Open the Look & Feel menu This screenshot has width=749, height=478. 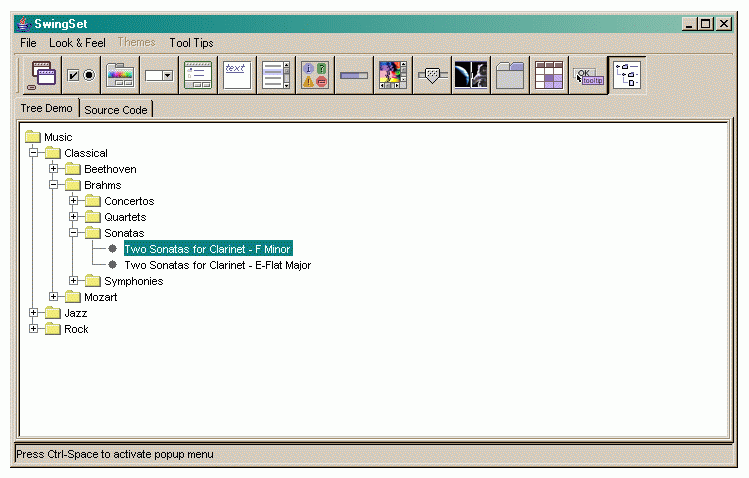tap(77, 43)
